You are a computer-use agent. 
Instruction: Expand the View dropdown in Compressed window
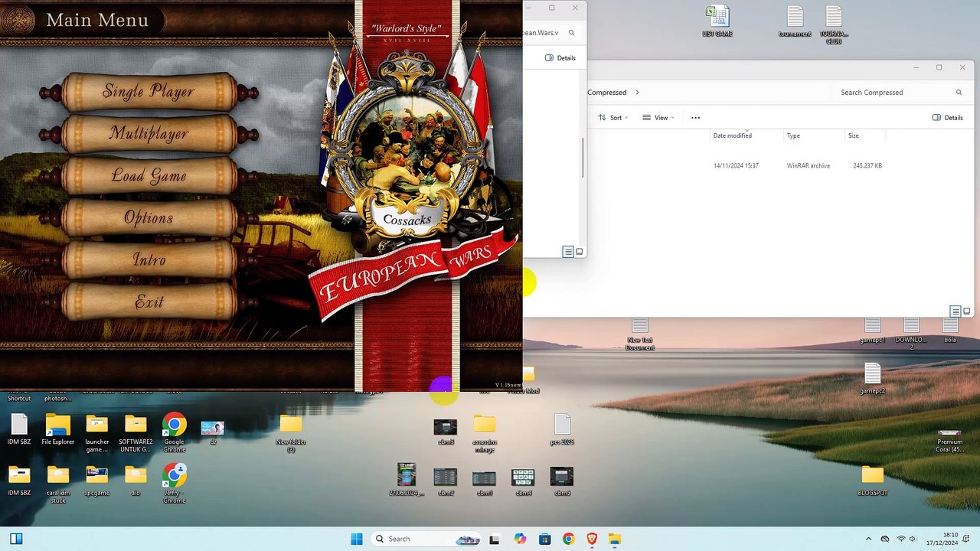(658, 118)
